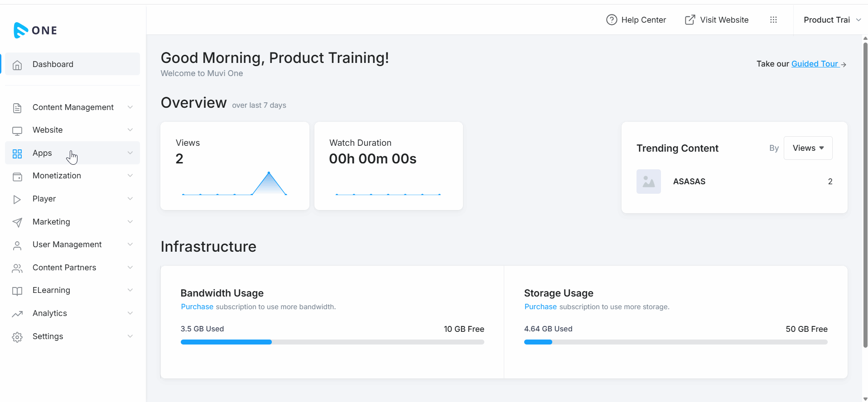Open the Monetization menu item
The width and height of the screenshot is (868, 402).
coord(72,176)
